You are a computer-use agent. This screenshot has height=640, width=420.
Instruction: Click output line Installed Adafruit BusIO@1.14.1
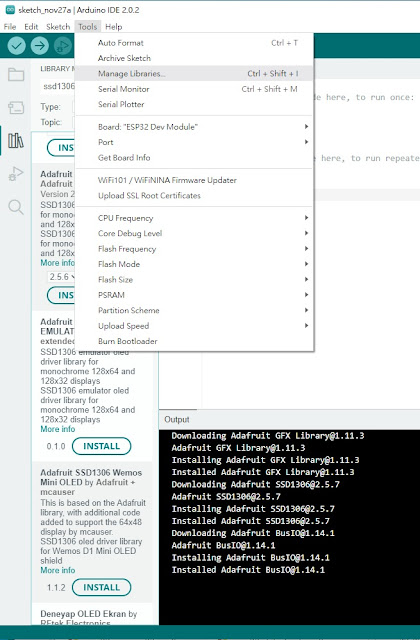coord(248,570)
